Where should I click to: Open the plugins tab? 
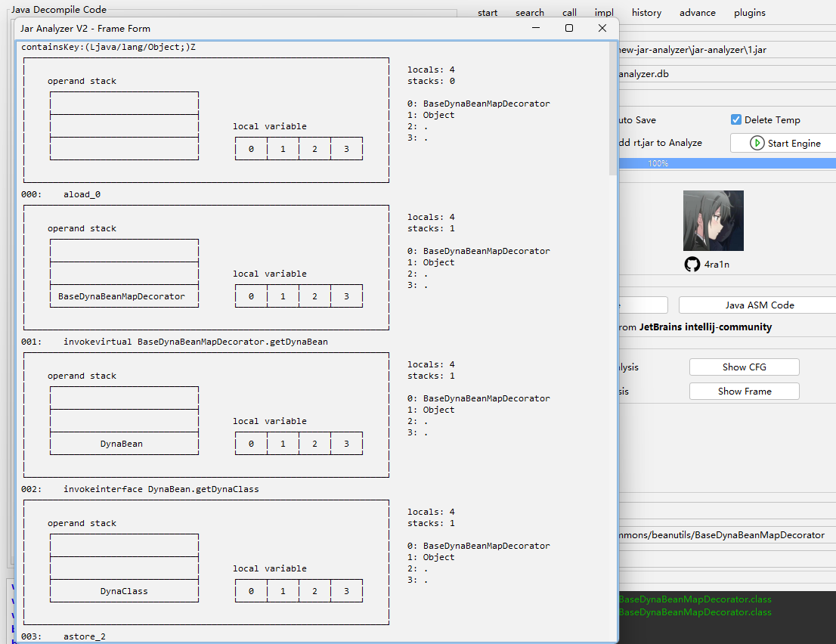(750, 13)
